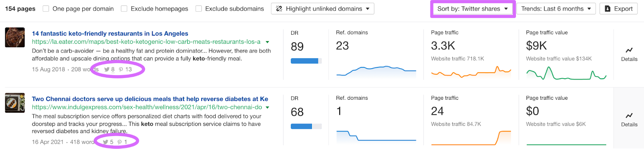Expand the la.eater.com URL dropdown arrow
Viewport: 644px width, 149px height.
coord(267,42)
